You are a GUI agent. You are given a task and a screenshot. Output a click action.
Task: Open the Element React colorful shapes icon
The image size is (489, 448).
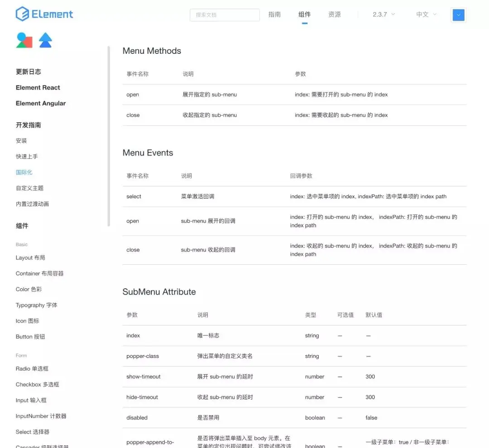[24, 40]
